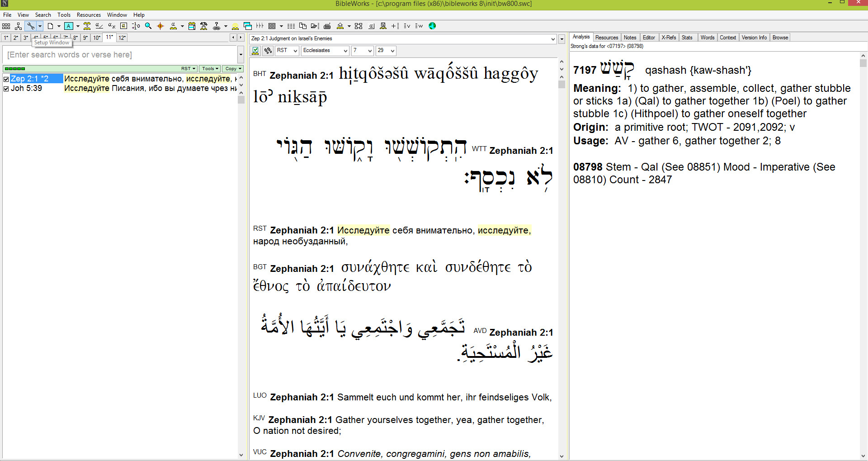Viewport: 868px width, 461px height.
Task: Click the plus-minus one zero icon
Action: tap(136, 26)
